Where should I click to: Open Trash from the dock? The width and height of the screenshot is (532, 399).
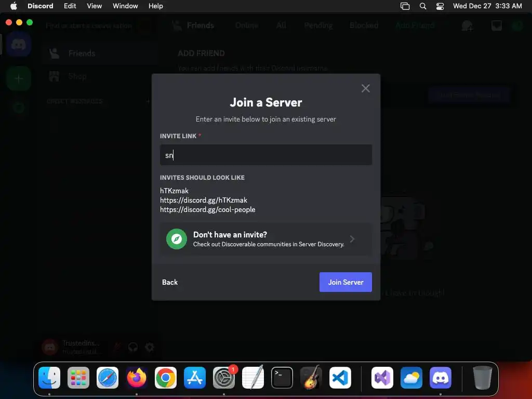(482, 378)
